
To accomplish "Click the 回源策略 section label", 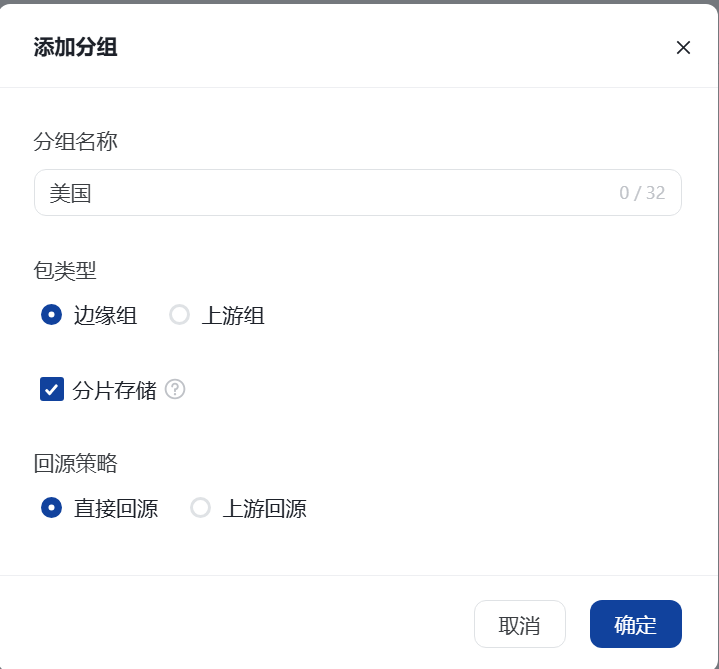I will [x=76, y=463].
